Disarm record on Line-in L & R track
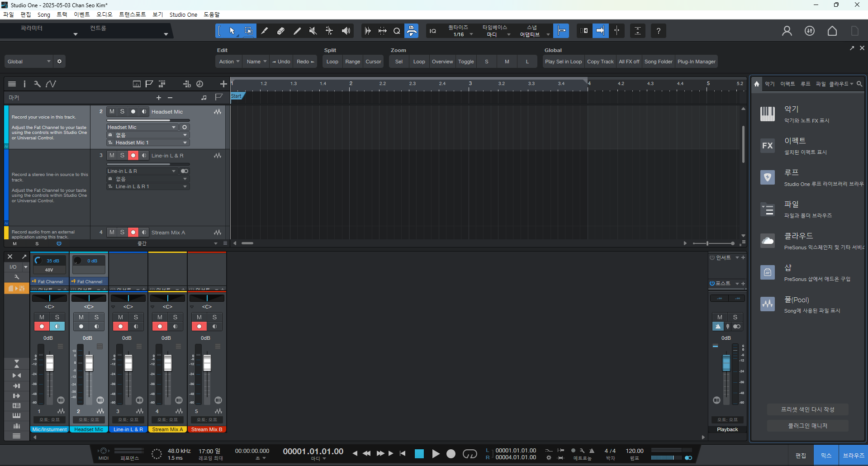Image resolution: width=868 pixels, height=466 pixels. [x=133, y=155]
